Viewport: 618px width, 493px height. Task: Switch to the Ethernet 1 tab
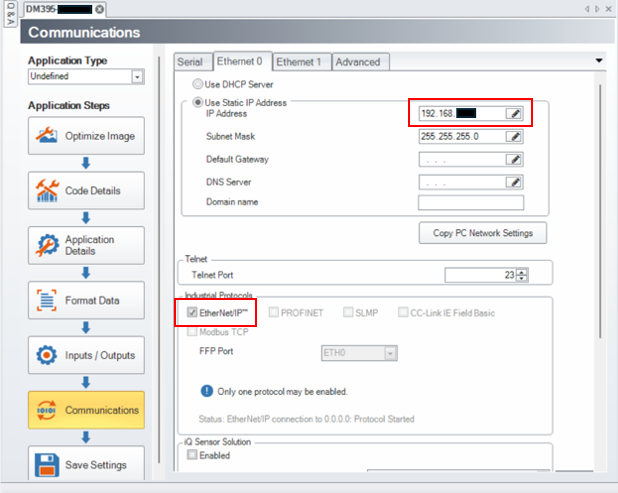299,62
